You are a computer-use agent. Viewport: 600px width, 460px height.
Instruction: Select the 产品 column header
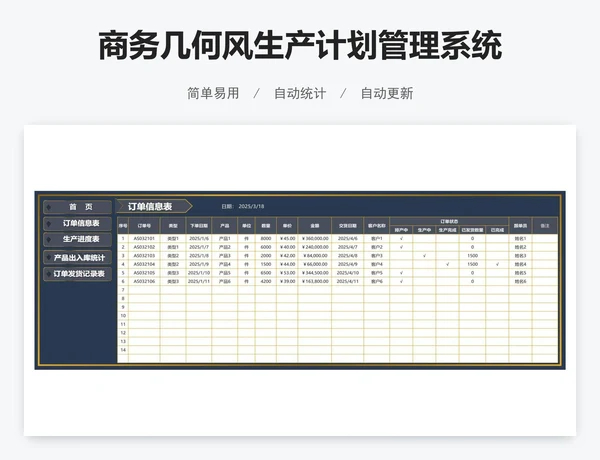[225, 226]
